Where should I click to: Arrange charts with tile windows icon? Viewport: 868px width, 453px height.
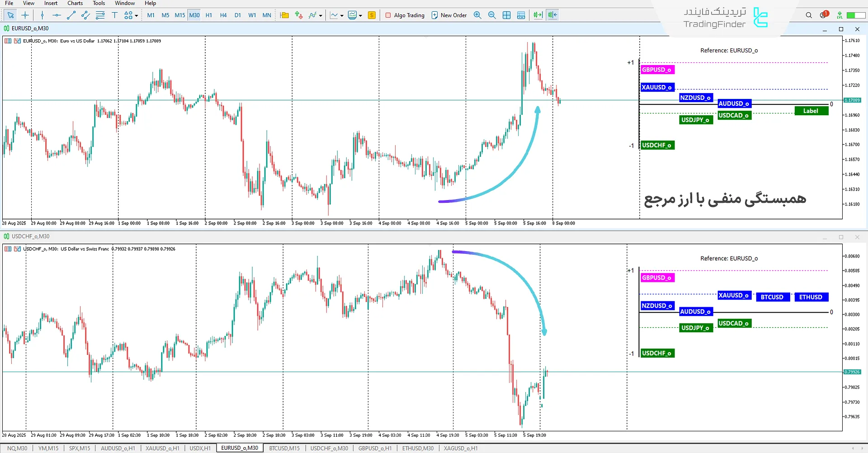pyautogui.click(x=506, y=15)
